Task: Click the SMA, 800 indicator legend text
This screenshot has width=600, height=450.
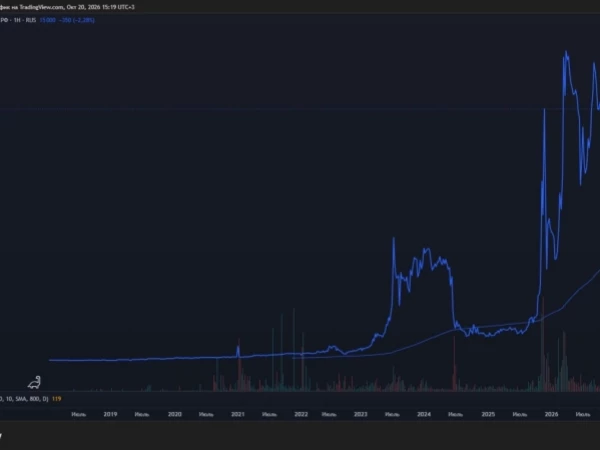Action: (22, 399)
